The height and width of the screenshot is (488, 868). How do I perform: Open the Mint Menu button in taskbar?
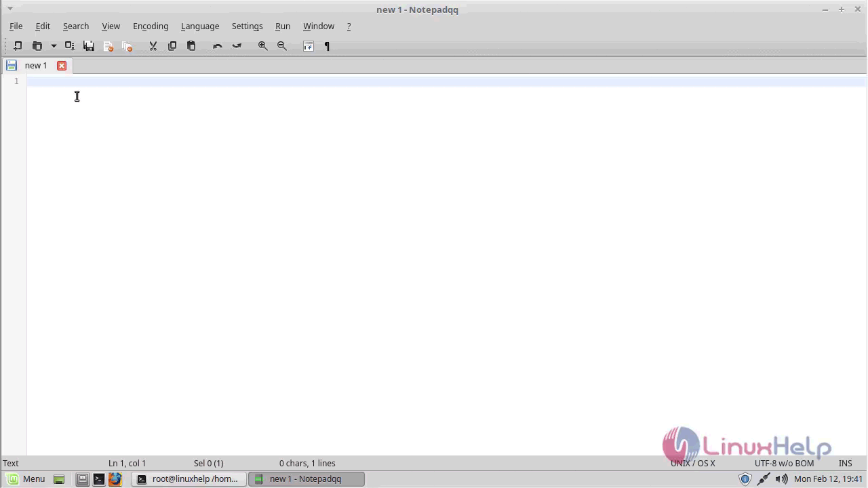click(26, 479)
